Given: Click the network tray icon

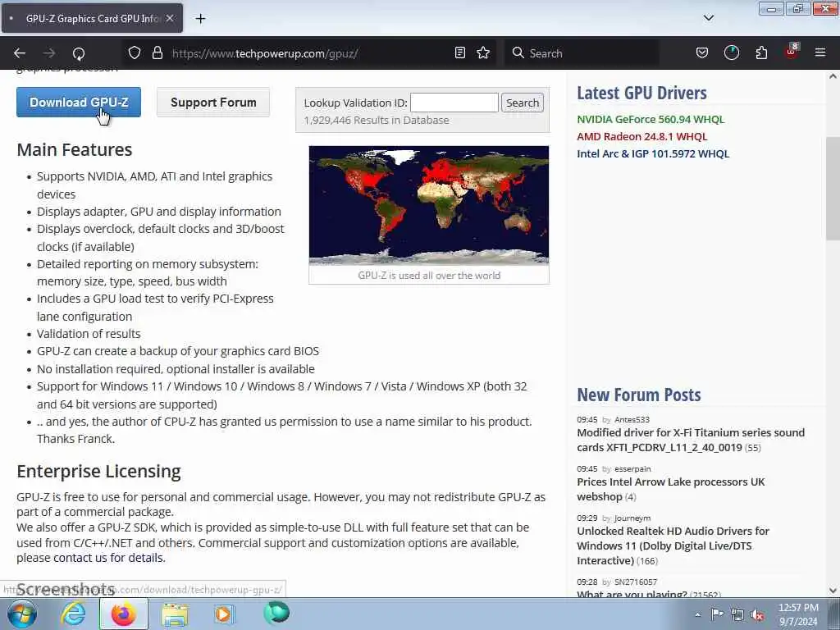Looking at the screenshot, I should (737, 614).
